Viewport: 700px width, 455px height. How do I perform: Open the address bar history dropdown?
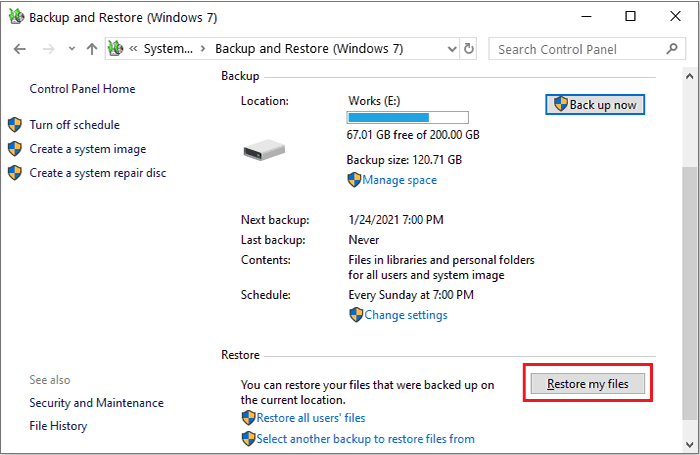coord(452,49)
